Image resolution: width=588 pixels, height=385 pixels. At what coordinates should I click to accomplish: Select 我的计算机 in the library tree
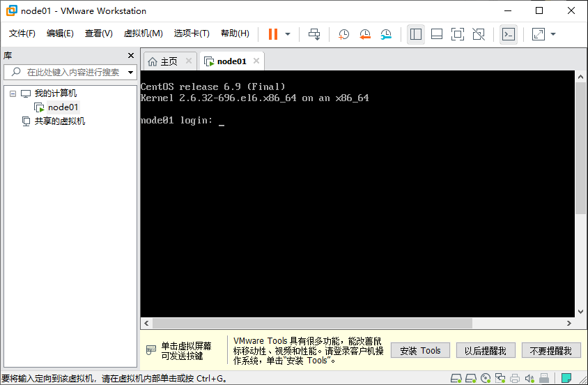(x=56, y=93)
